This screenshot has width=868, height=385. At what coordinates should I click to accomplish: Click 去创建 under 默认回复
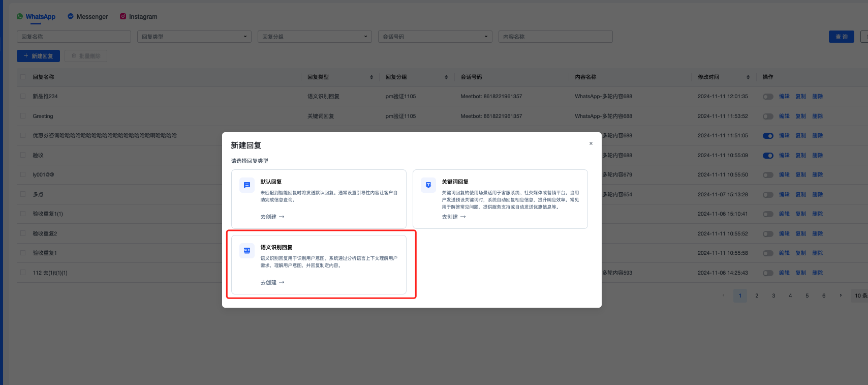point(272,217)
